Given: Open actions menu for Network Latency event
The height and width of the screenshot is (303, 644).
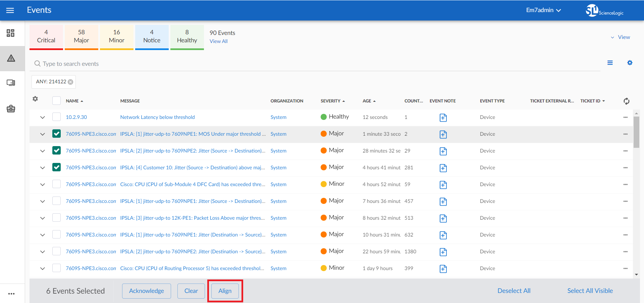Looking at the screenshot, I should [625, 117].
